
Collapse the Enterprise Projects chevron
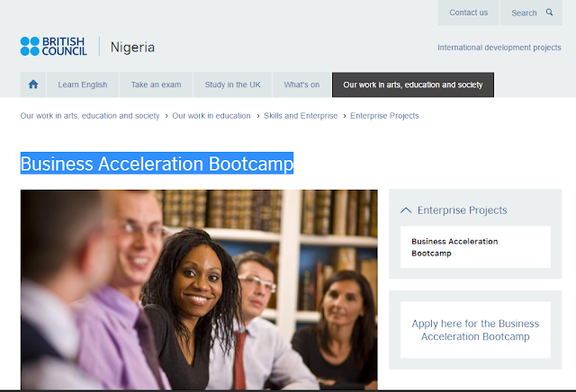[x=406, y=210]
